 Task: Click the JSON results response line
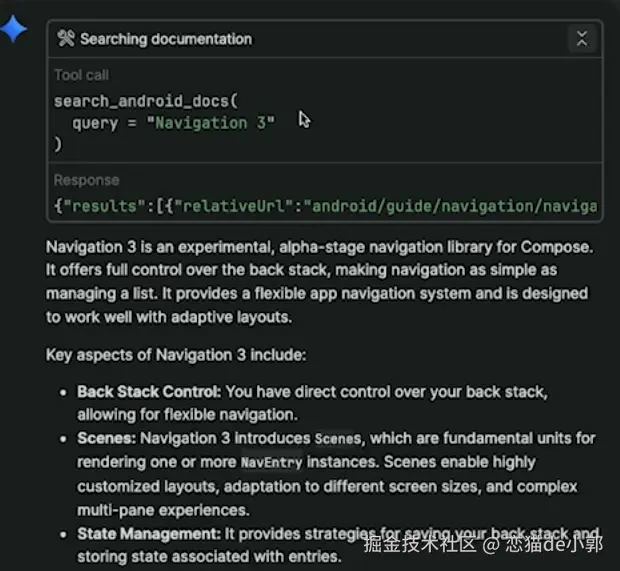pyautogui.click(x=325, y=206)
